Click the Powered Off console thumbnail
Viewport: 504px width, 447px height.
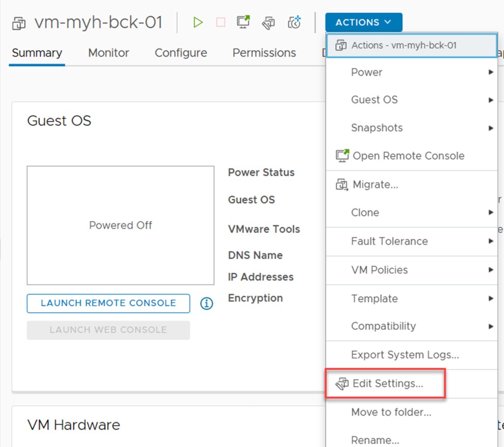(121, 225)
